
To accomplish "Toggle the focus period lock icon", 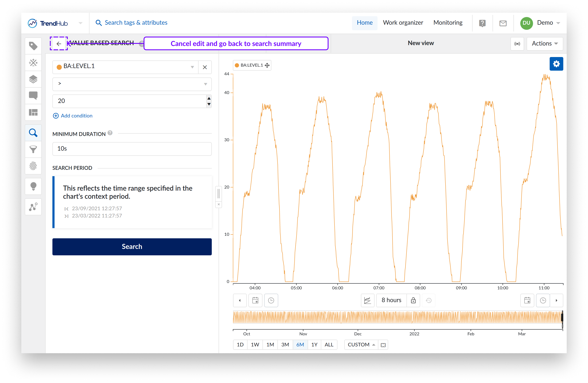I will pos(413,300).
